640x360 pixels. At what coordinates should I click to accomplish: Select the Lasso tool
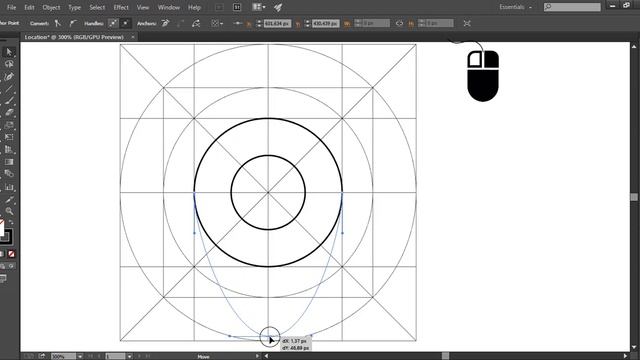(9, 64)
